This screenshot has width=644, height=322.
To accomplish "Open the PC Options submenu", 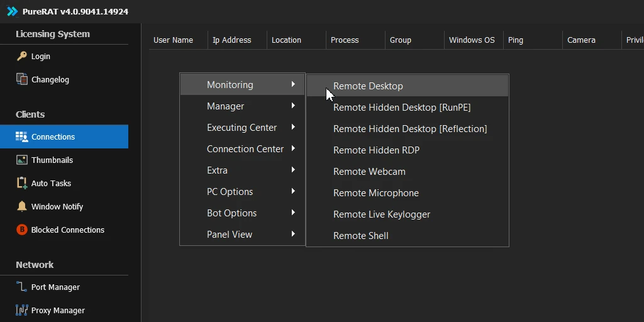I will coord(242,191).
